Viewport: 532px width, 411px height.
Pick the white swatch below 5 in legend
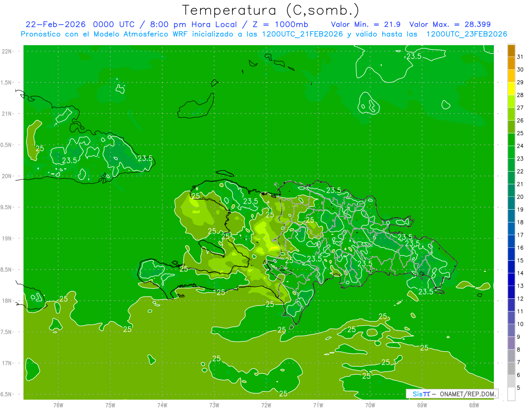click(x=511, y=394)
